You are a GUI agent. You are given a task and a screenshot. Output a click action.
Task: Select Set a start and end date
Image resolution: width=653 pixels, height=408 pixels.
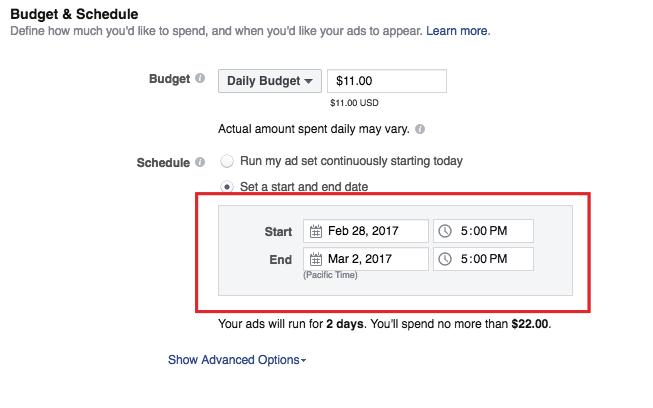point(228,186)
